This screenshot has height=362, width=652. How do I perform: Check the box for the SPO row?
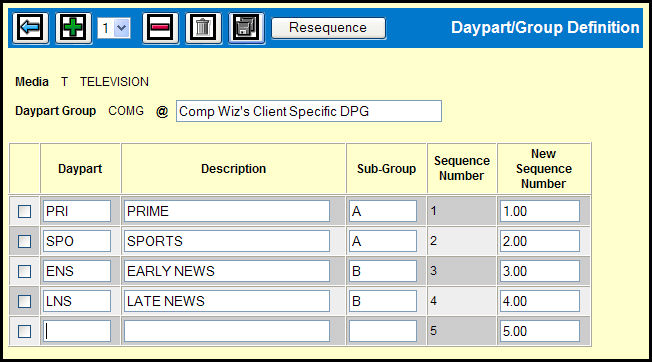(25, 241)
